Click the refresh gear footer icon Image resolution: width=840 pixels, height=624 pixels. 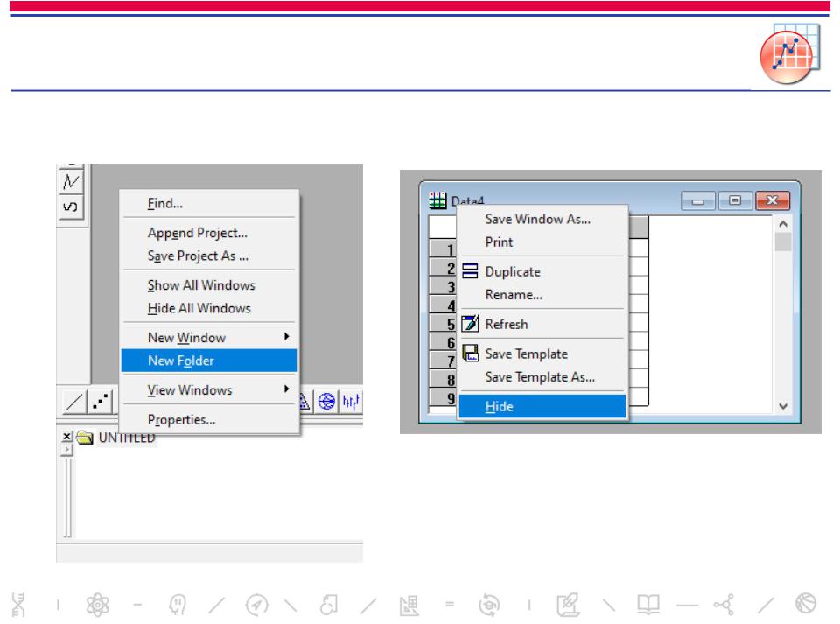click(x=488, y=606)
